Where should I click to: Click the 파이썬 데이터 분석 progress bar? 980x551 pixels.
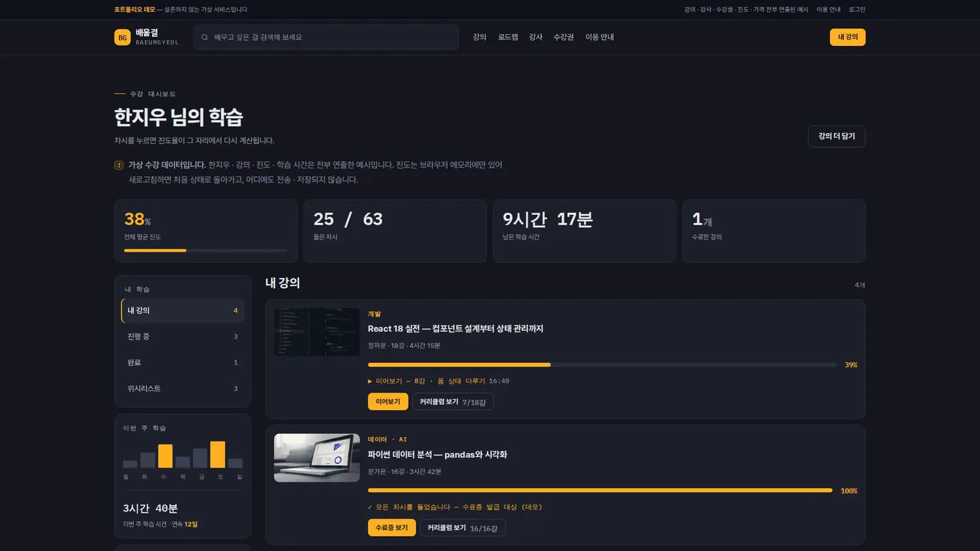(600, 490)
